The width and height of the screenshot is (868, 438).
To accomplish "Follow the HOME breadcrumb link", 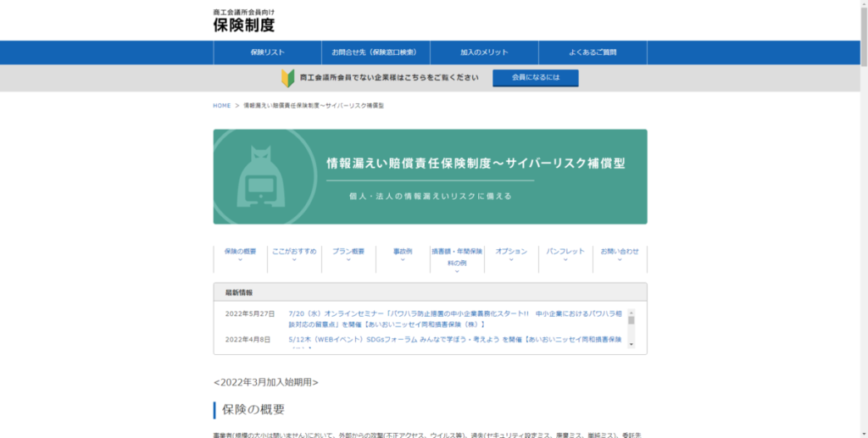I will (221, 106).
